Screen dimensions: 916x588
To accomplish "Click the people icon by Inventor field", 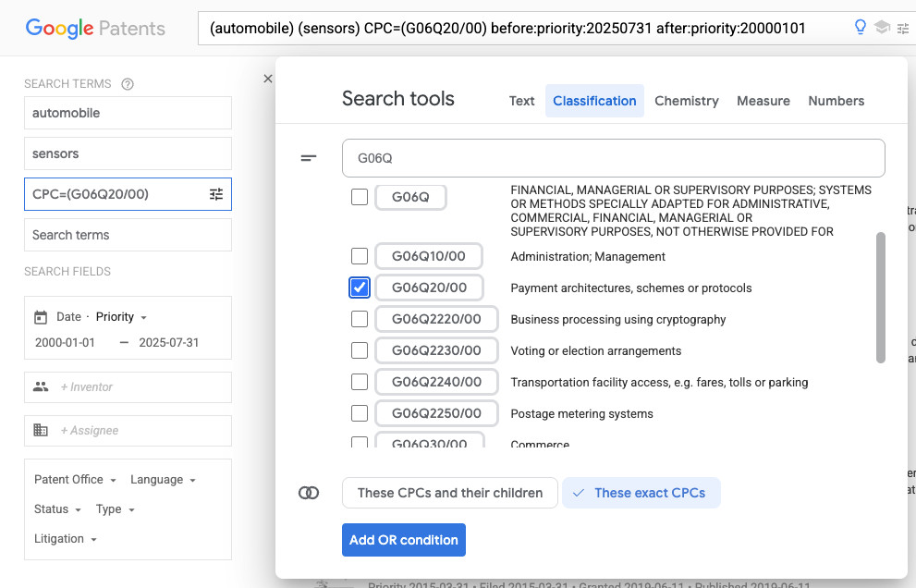I will [41, 387].
